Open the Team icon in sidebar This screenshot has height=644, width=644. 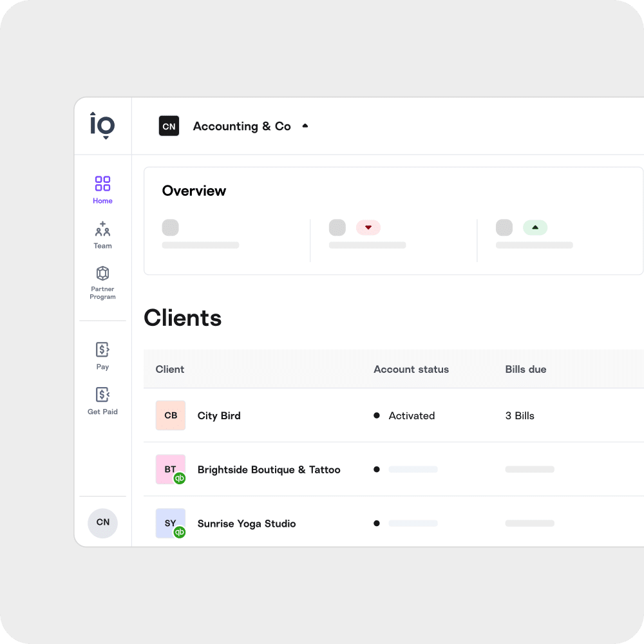(102, 229)
